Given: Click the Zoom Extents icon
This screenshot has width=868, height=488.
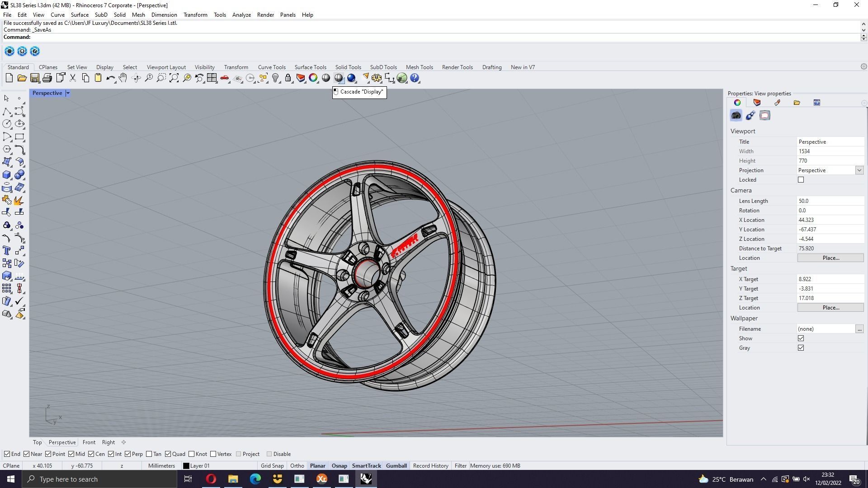Looking at the screenshot, I should point(174,78).
